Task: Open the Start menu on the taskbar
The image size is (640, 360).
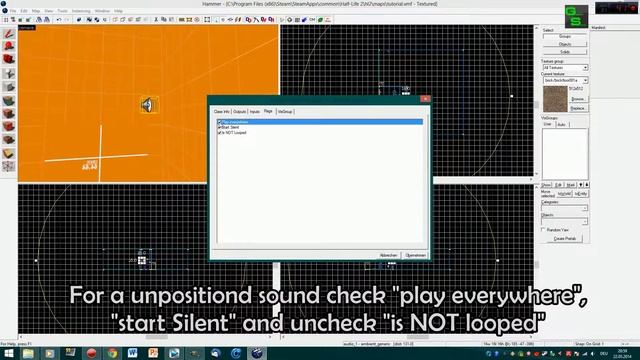Action: tap(8, 353)
